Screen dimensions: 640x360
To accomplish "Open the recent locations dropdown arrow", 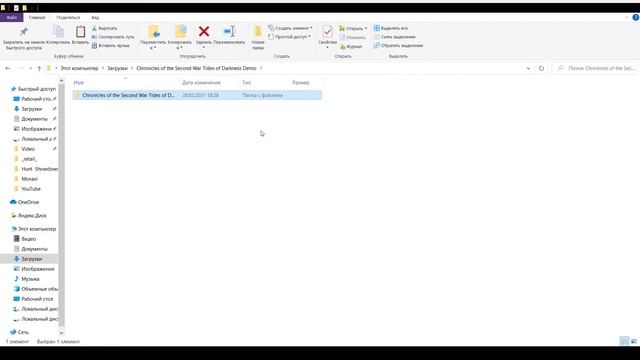I will [x=31, y=68].
